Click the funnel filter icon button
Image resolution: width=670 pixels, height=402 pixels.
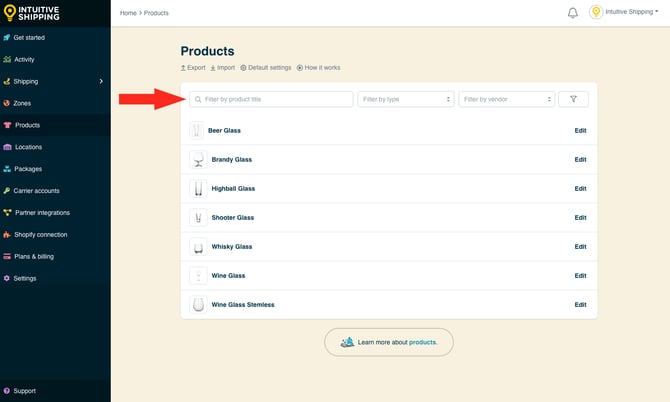573,99
